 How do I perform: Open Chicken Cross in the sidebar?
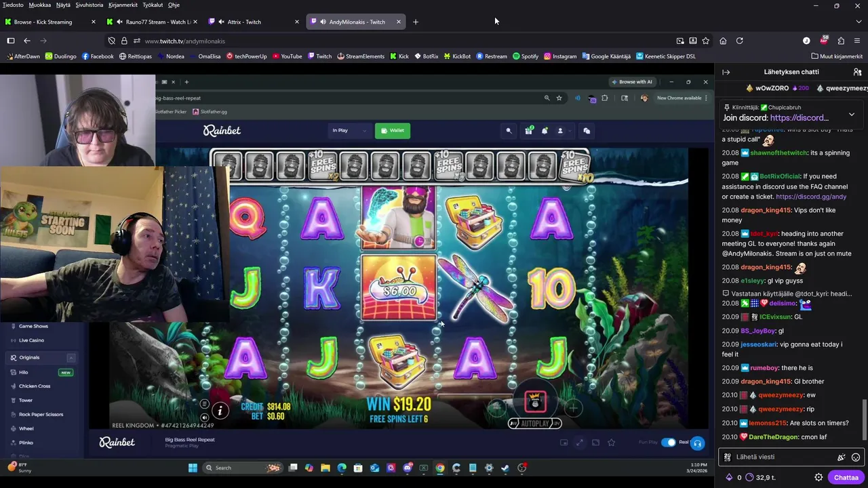[x=35, y=386]
